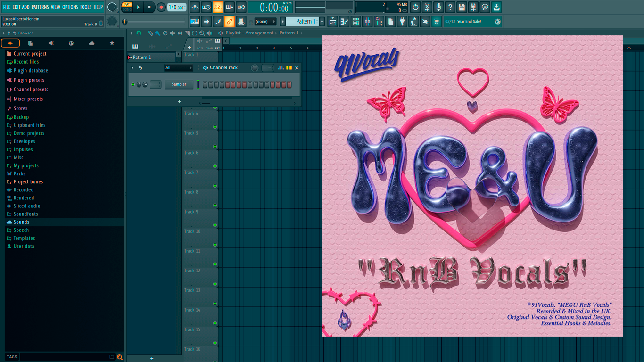Image resolution: width=644 pixels, height=362 pixels.
Task: Toggle loop recording icon
Action: pyautogui.click(x=241, y=7)
